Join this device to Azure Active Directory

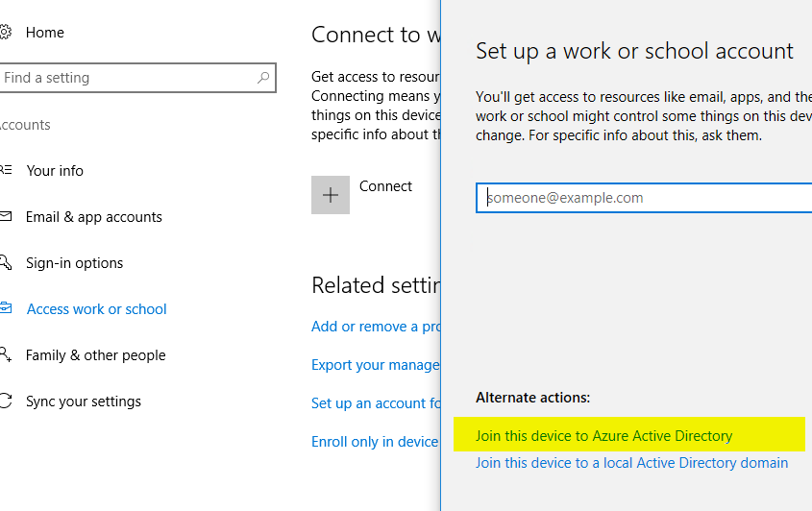(603, 436)
